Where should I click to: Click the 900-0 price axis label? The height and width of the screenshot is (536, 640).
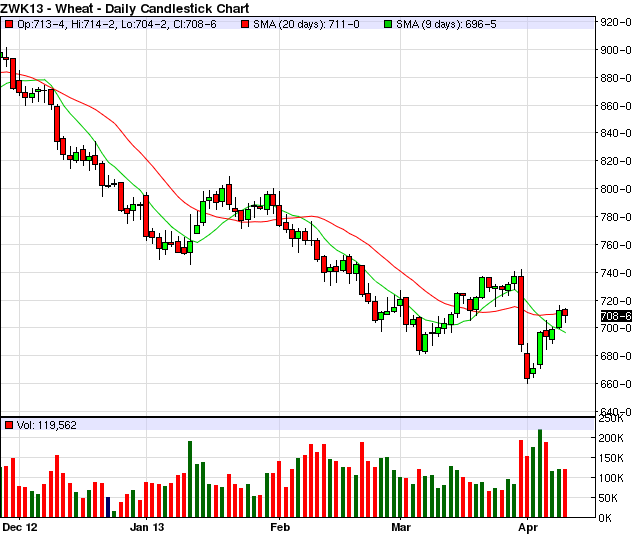[x=616, y=50]
